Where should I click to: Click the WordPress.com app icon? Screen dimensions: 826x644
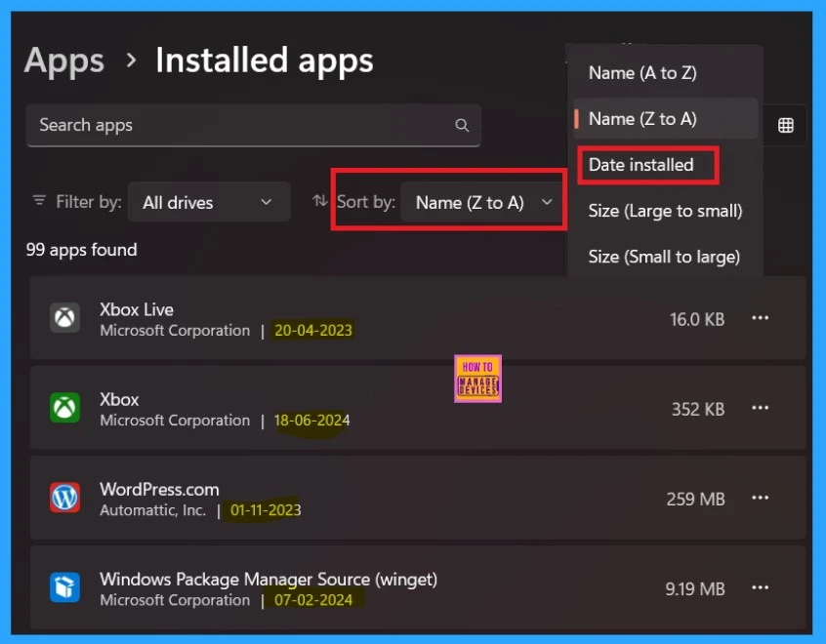64,497
